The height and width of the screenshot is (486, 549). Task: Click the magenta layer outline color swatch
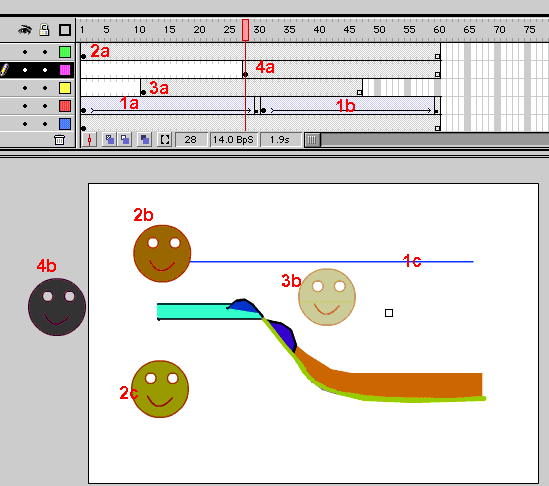[x=65, y=70]
